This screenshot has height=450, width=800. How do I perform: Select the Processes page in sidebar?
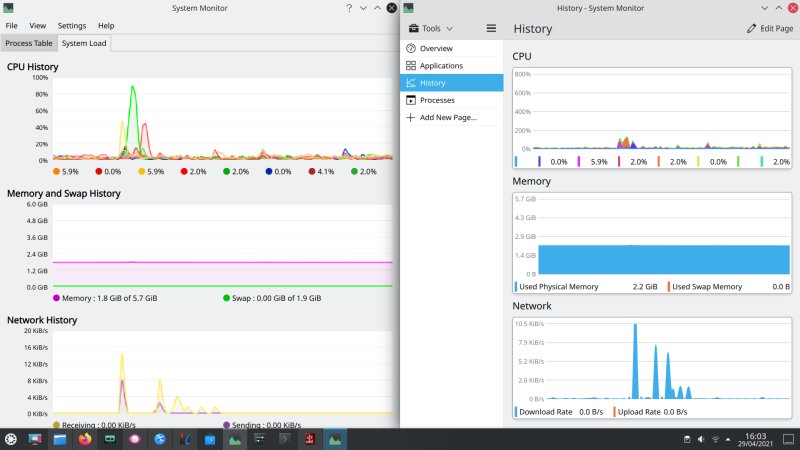pyautogui.click(x=411, y=100)
